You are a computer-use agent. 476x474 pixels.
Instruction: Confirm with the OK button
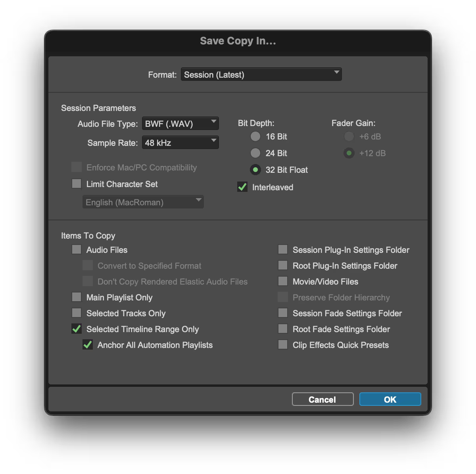click(x=390, y=399)
